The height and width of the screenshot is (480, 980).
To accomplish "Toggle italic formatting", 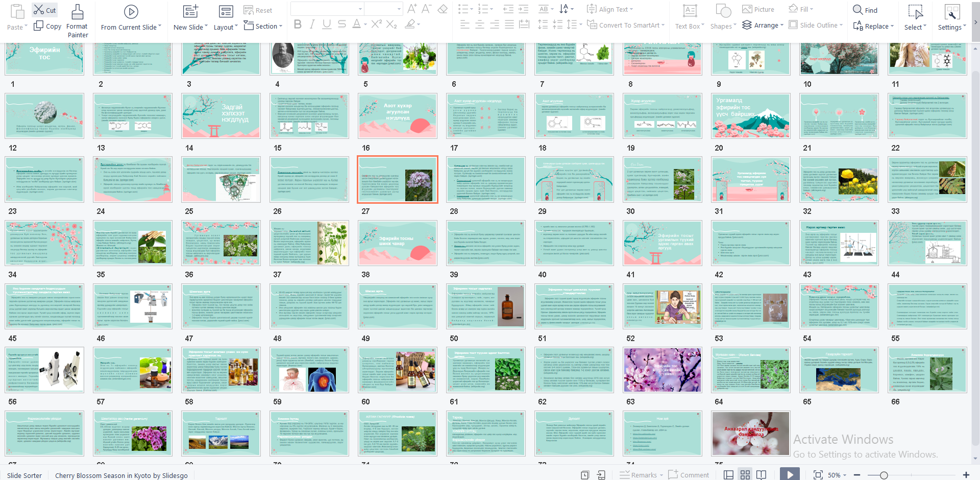I will [312, 23].
